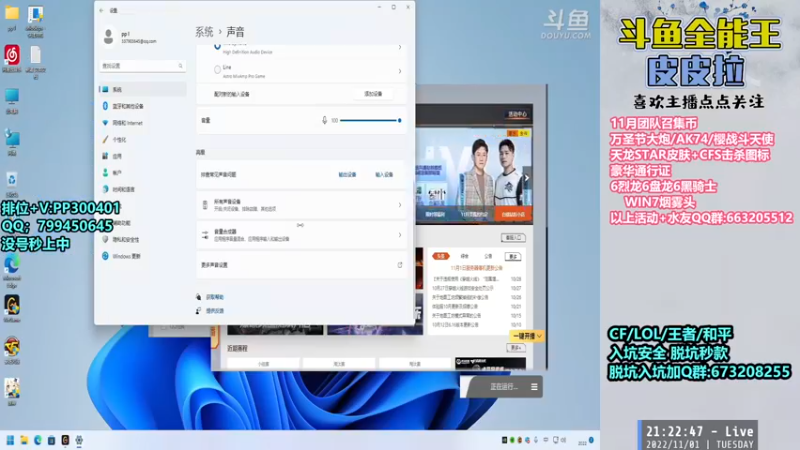Open the 获取帮助 link
This screenshot has height=450, width=800.
point(215,297)
